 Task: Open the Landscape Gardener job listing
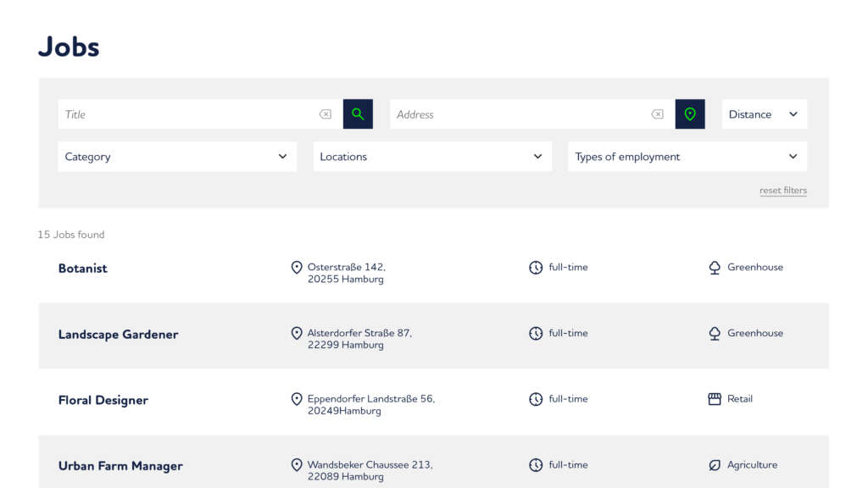[119, 334]
